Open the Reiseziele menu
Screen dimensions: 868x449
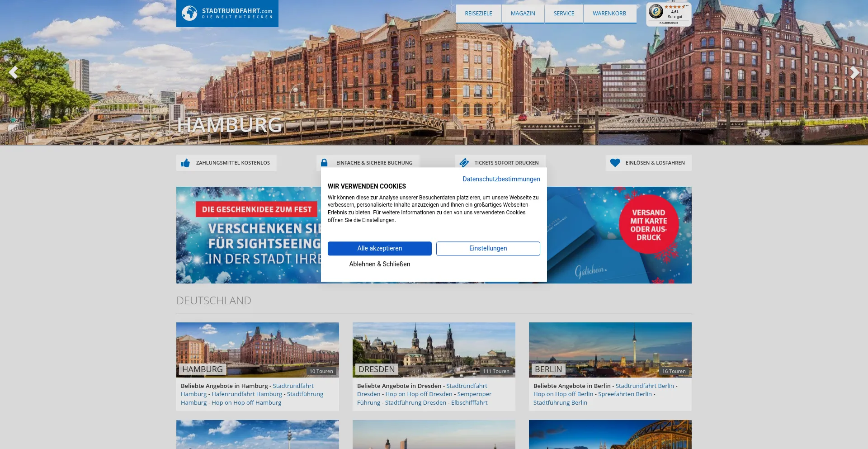point(478,14)
